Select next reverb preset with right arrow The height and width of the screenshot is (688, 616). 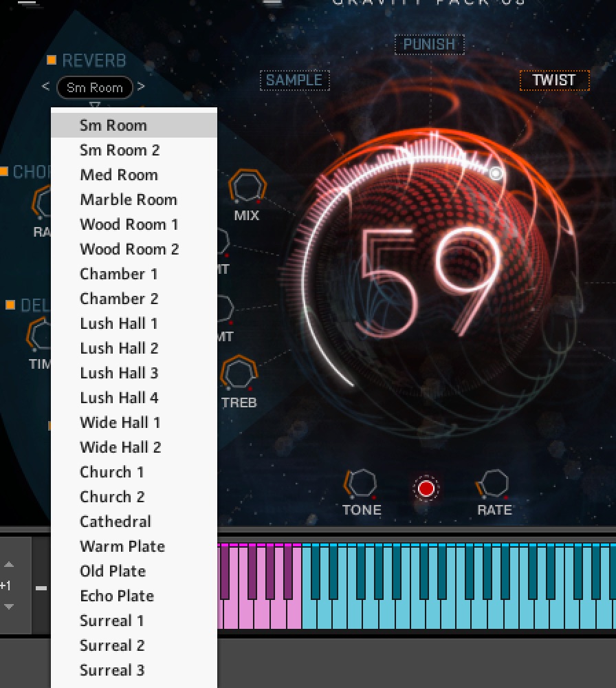(x=141, y=87)
